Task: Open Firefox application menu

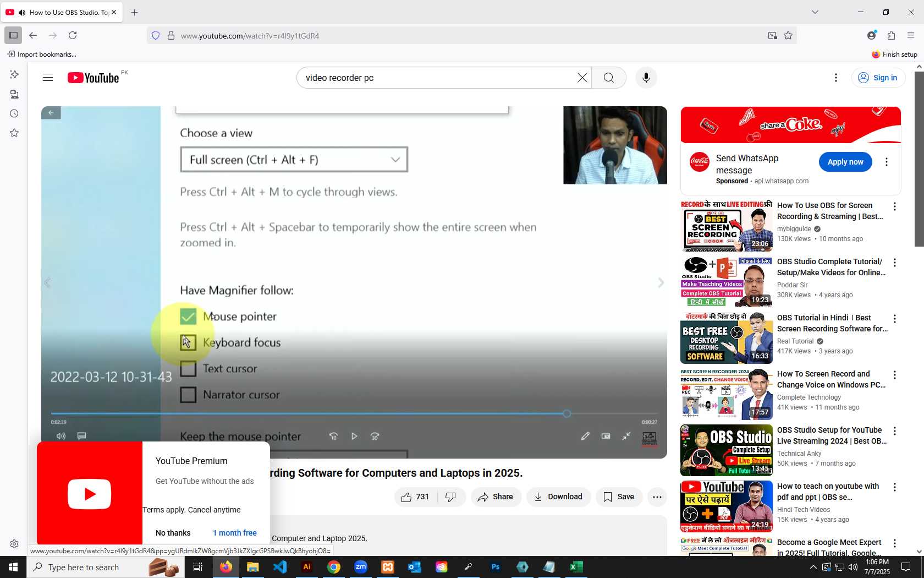Action: pyautogui.click(x=911, y=35)
